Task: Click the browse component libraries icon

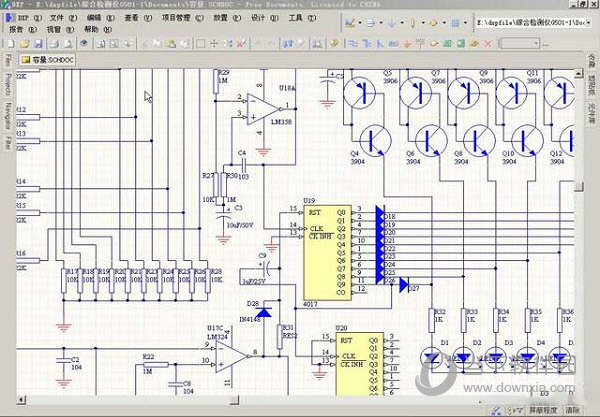Action: pos(335,44)
